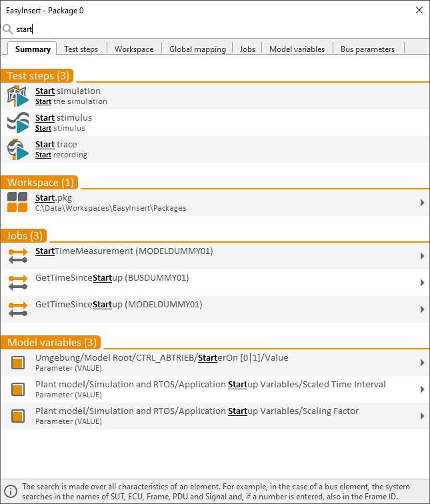The image size is (430, 504).
Task: Click the 'Start the simulation' description text
Action: (x=71, y=101)
